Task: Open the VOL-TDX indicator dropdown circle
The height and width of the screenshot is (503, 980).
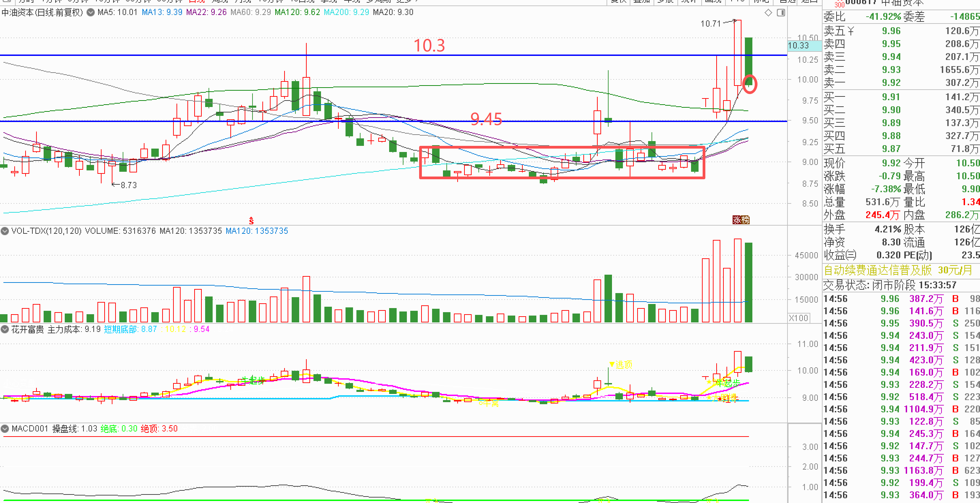Action: [5, 231]
